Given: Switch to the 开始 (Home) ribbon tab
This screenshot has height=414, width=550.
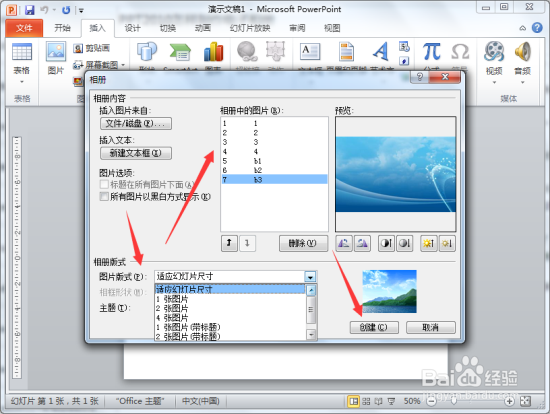Looking at the screenshot, I should [62, 28].
